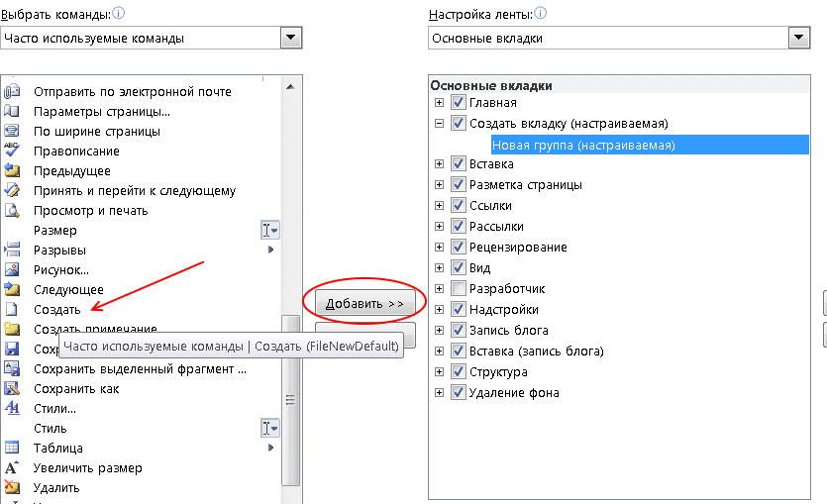Select the Создать new document icon
The height and width of the screenshot is (504, 827).
point(12,309)
